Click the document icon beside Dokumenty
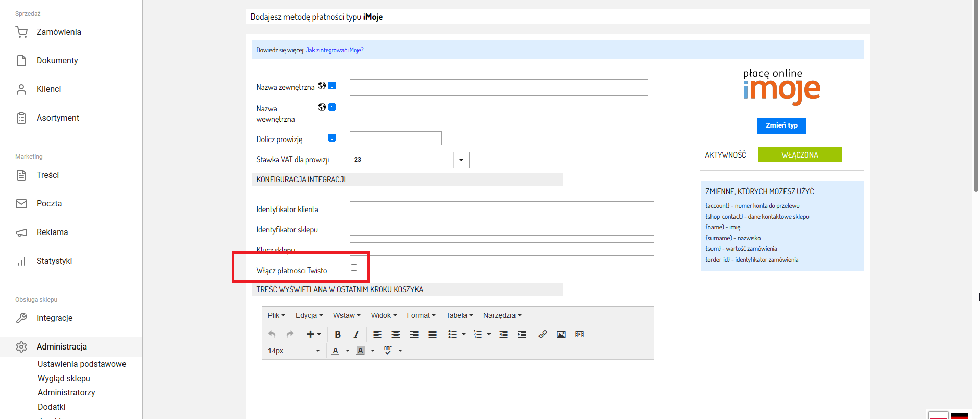Image resolution: width=980 pixels, height=419 pixels. coord(21,61)
